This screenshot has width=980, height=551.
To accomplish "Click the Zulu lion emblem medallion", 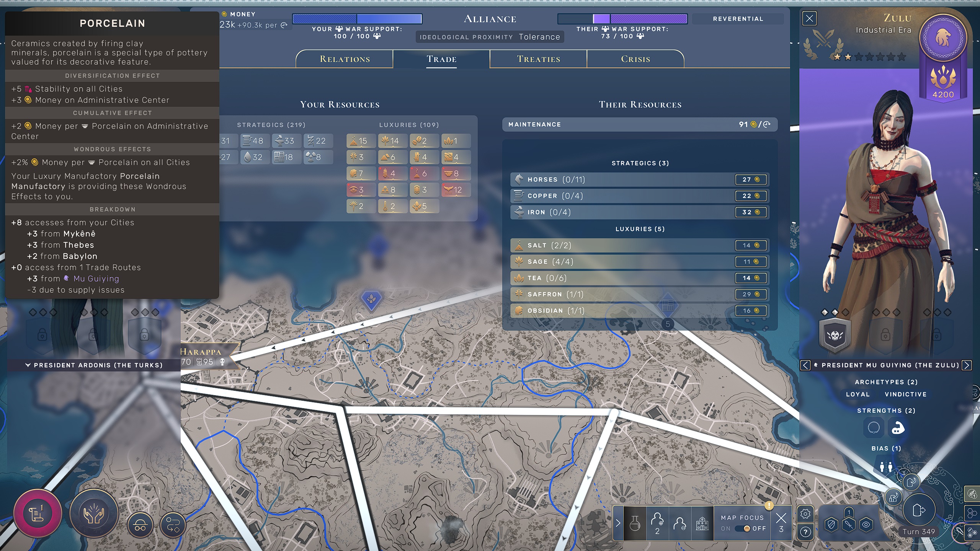I will [x=943, y=38].
